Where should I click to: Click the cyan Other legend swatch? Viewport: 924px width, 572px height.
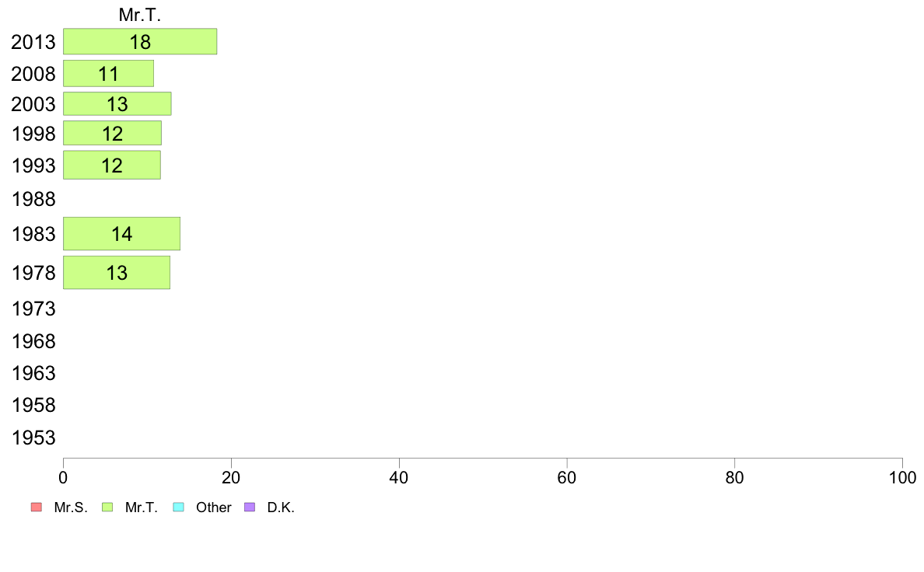coord(179,507)
